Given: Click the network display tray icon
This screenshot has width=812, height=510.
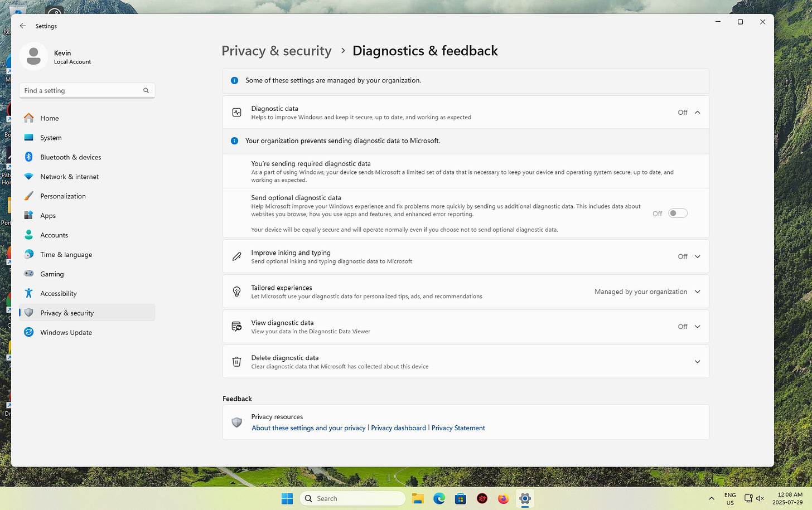Looking at the screenshot, I should click(748, 499).
